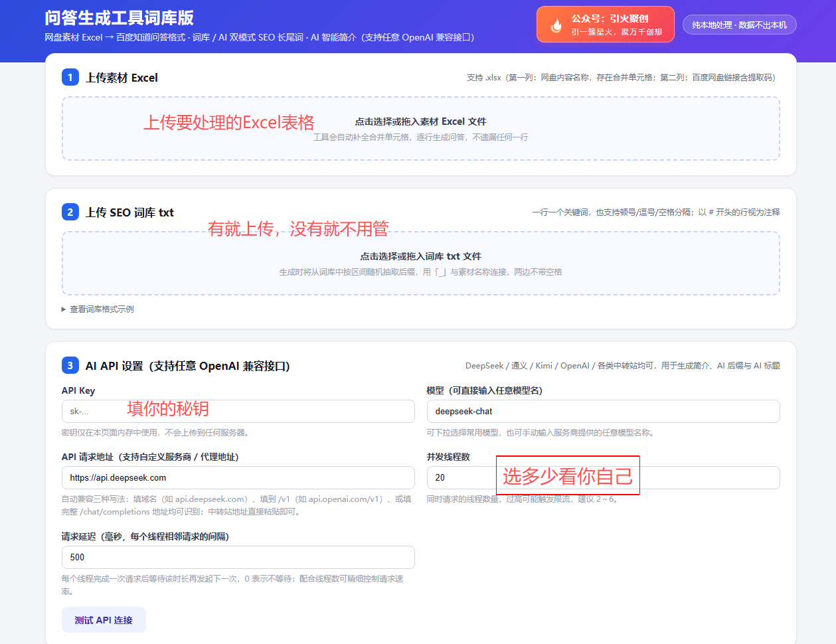Click the step 1 number badge
The height and width of the screenshot is (644, 836).
pos(70,78)
